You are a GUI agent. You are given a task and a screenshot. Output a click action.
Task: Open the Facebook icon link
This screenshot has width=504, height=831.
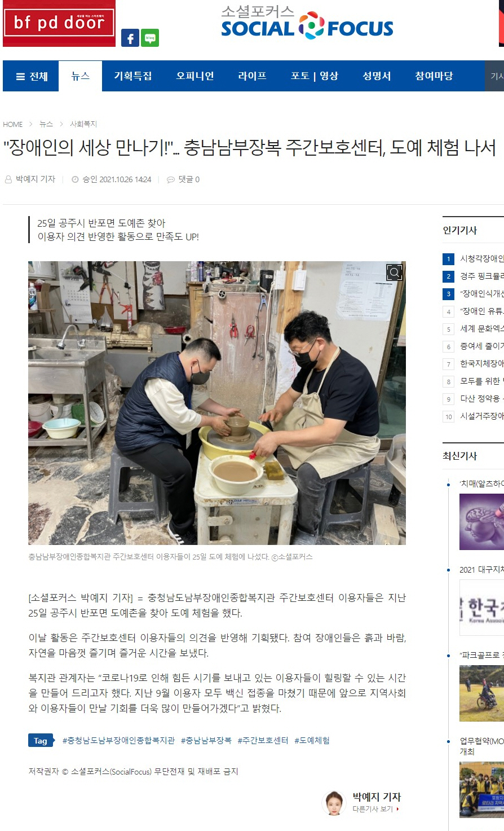[130, 38]
